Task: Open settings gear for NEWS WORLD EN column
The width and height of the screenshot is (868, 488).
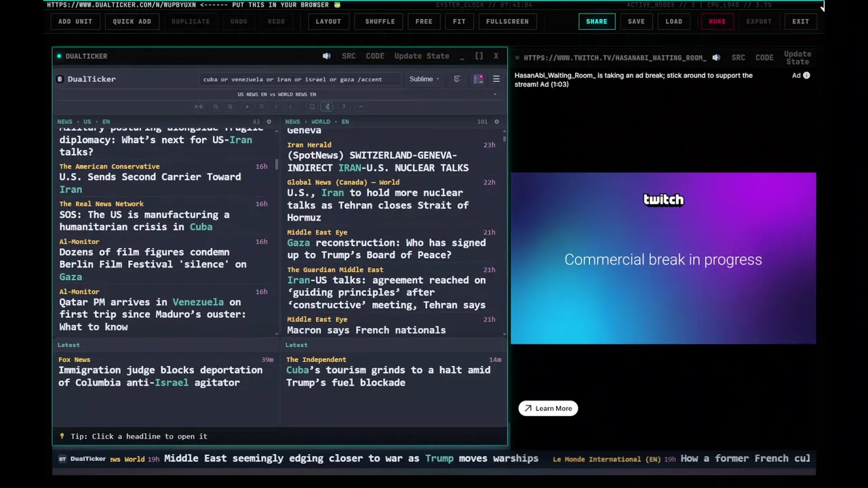Action: coord(496,122)
